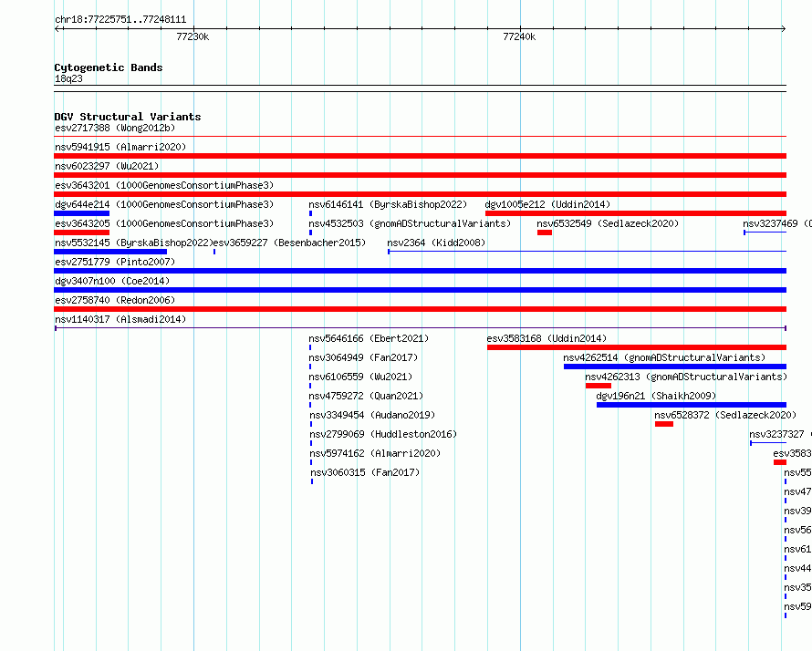Open nsv6106559 (Wu2021) label
The width and height of the screenshot is (812, 651).
pyautogui.click(x=360, y=377)
